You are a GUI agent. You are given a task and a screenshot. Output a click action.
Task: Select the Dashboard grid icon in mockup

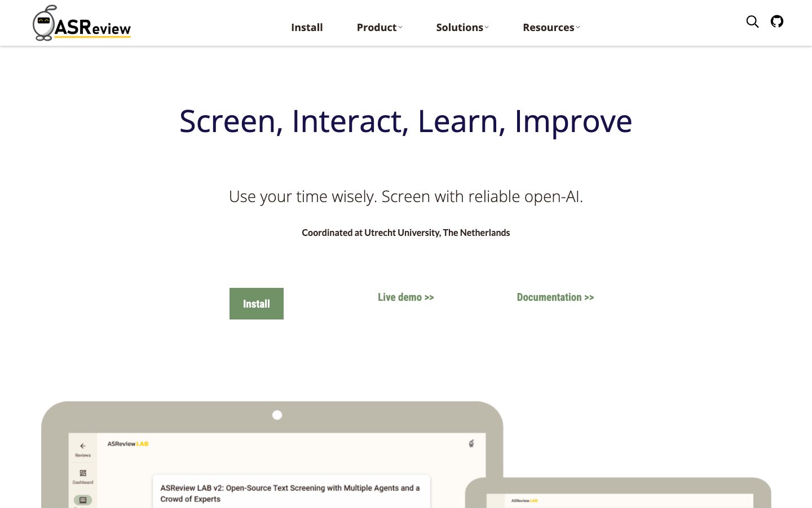(83, 473)
